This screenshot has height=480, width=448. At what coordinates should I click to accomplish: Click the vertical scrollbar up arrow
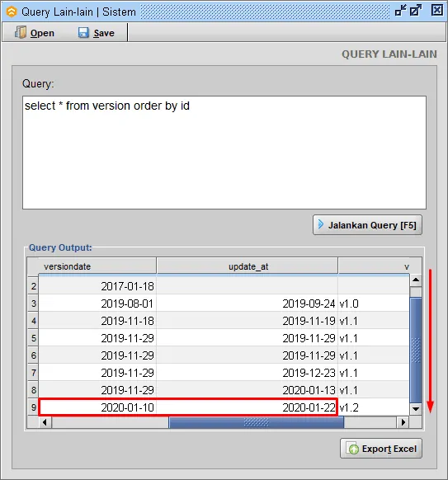pyautogui.click(x=416, y=280)
